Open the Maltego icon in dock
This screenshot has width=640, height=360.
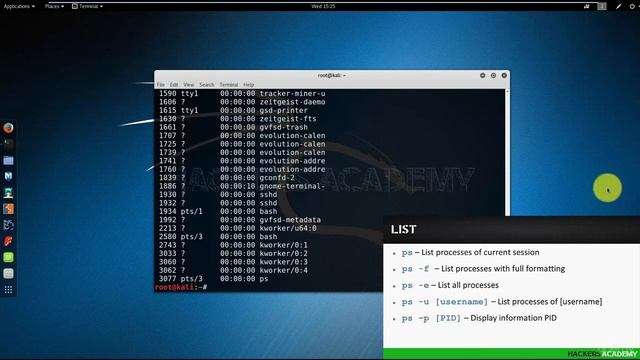[8, 225]
